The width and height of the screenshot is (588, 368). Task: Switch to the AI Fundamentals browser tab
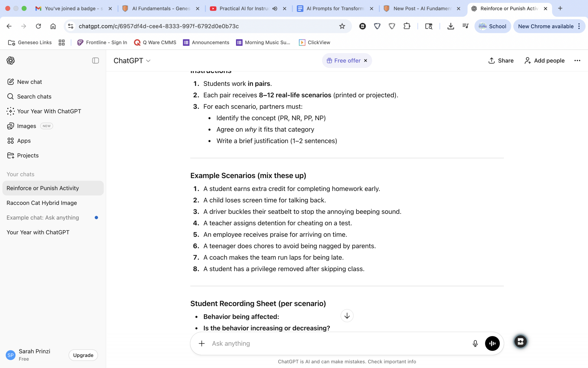click(161, 9)
